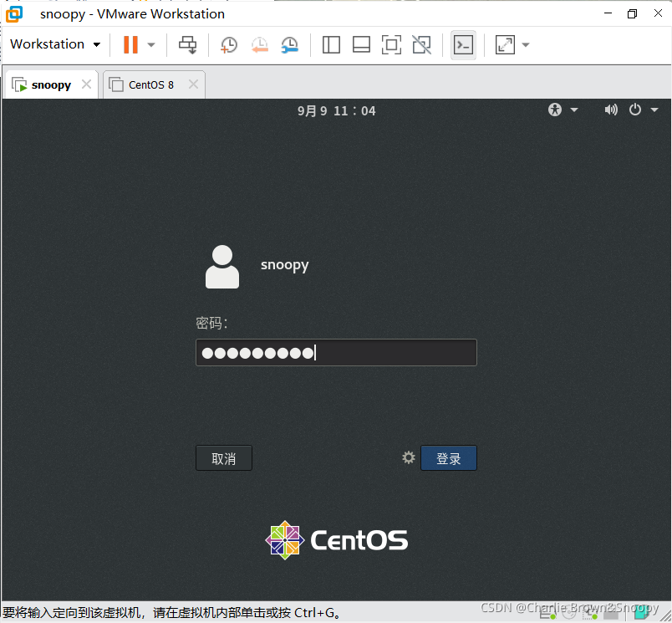The height and width of the screenshot is (623, 672).
Task: Take a snapshot of this virtual machine
Action: click(x=229, y=44)
